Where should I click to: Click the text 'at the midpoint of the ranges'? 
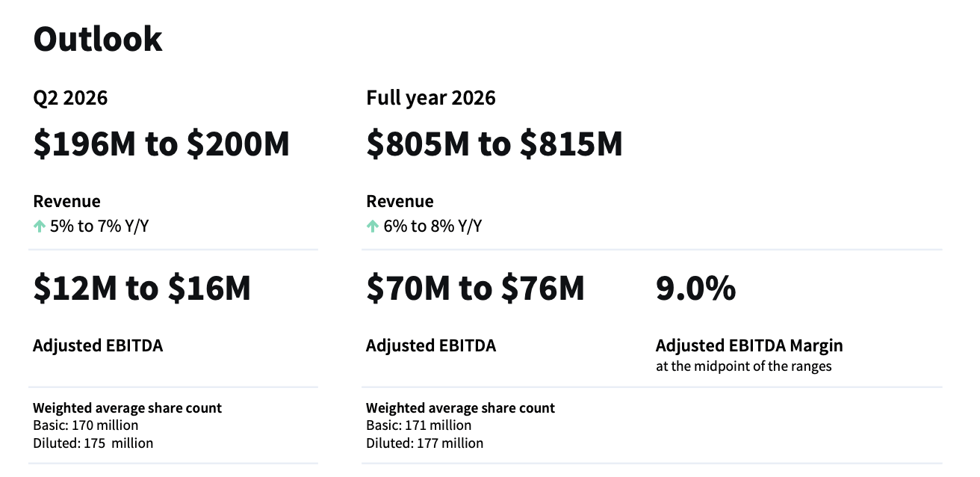tap(743, 366)
